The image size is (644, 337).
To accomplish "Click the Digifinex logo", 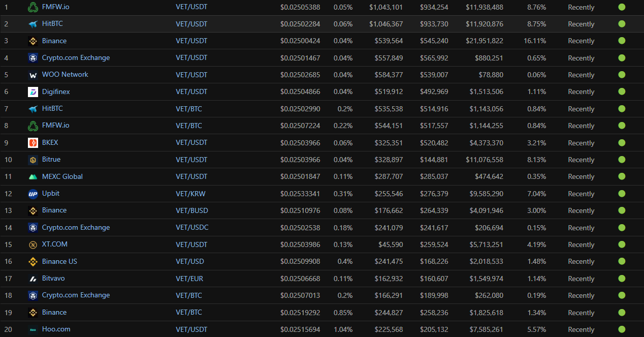I will [33, 92].
